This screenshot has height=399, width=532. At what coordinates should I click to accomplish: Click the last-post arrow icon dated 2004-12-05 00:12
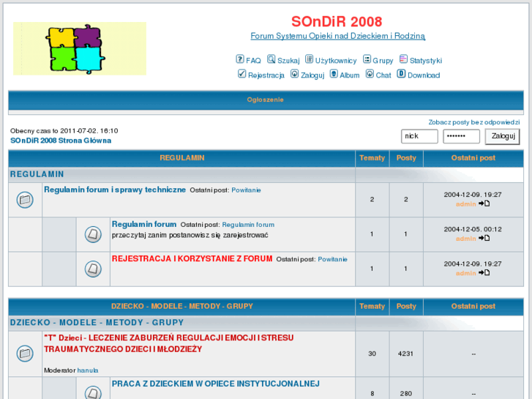[x=484, y=238]
